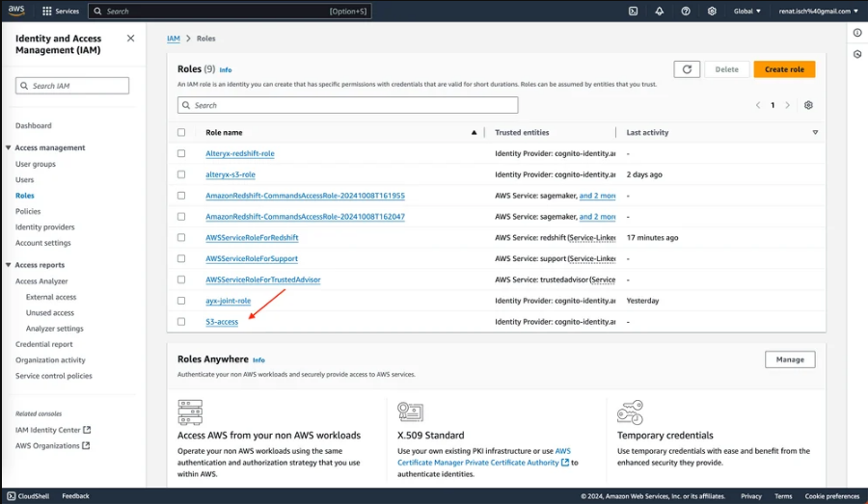This screenshot has height=504, width=868.
Task: Click the Temporary credentials keys icon
Action: pyautogui.click(x=630, y=412)
